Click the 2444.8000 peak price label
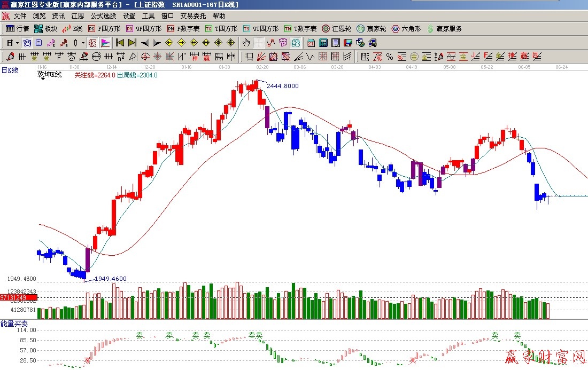The image size is (588, 370). point(282,86)
